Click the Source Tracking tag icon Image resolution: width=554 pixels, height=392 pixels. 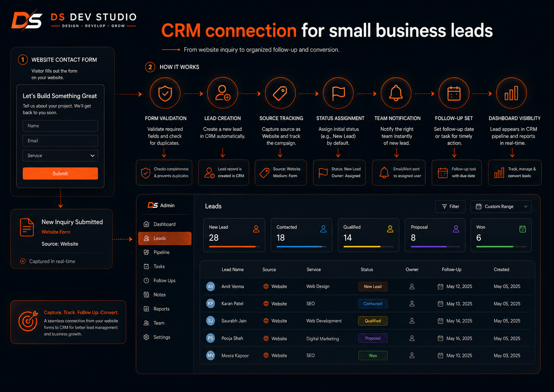[x=280, y=93]
